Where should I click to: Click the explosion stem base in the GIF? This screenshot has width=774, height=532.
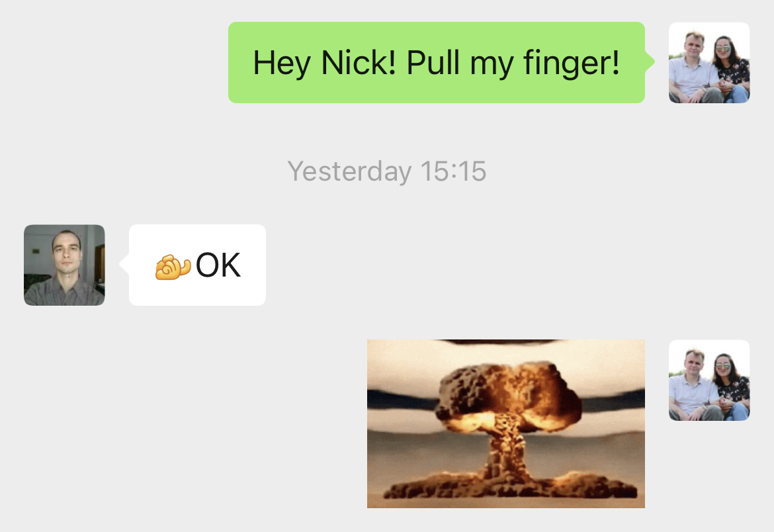(509, 482)
